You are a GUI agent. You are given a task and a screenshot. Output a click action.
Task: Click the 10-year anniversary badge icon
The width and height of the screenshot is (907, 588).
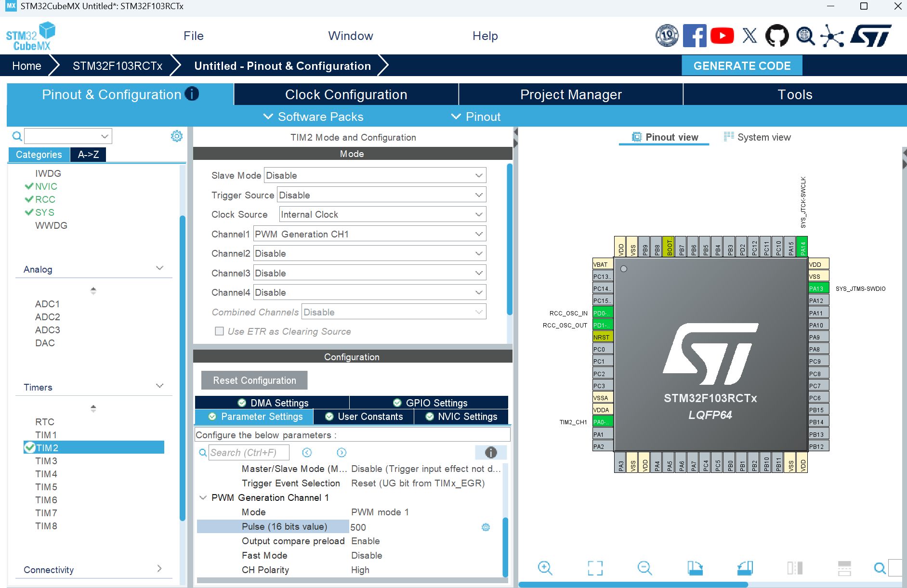point(667,36)
